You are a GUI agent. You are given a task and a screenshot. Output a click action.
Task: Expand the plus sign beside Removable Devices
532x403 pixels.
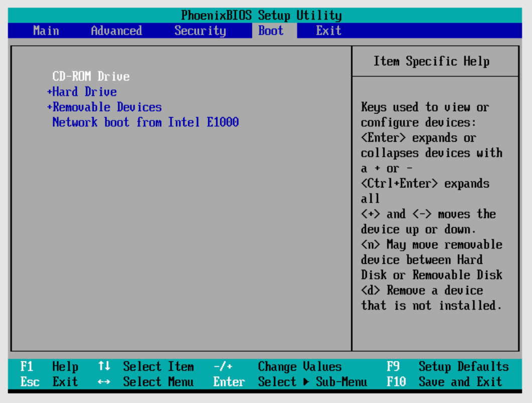point(49,107)
